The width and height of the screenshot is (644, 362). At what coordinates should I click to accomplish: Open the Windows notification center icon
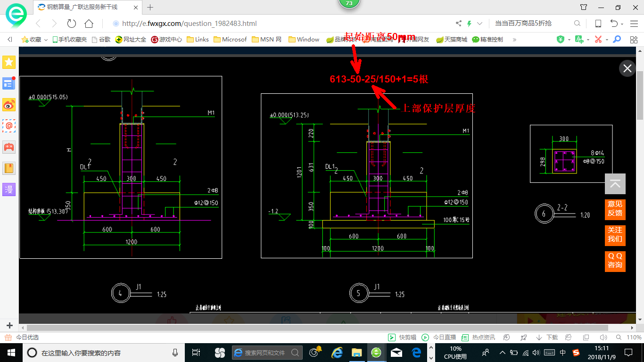point(628,352)
